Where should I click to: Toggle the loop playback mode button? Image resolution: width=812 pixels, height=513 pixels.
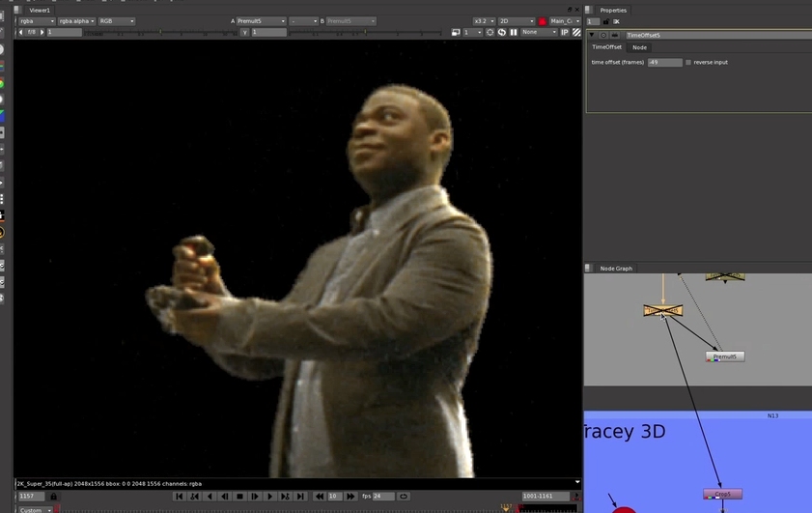[404, 497]
